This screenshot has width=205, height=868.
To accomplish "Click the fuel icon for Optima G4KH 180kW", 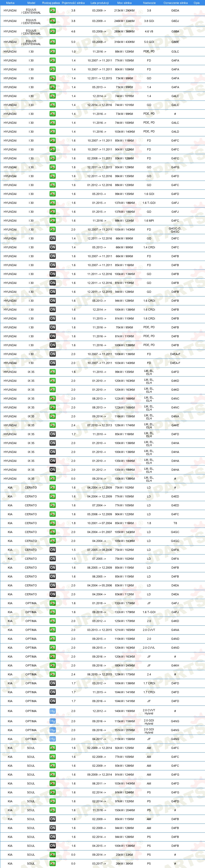I will [53, 665].
